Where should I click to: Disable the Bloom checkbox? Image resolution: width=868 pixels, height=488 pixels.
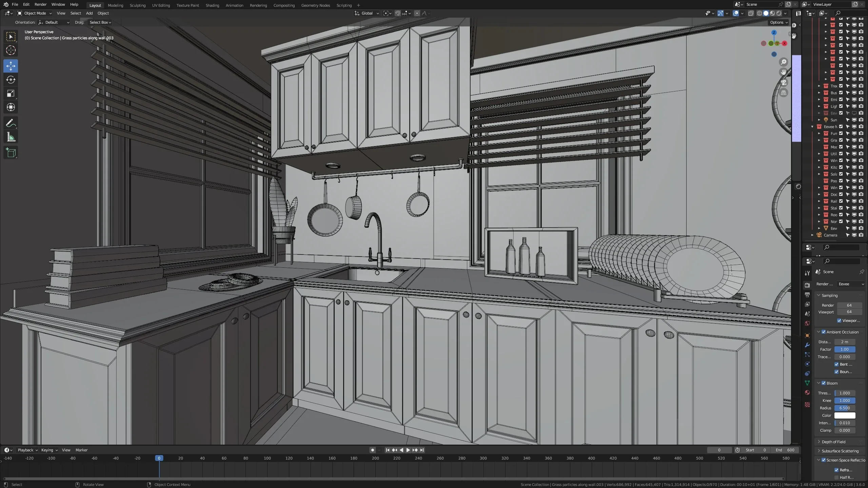tap(824, 383)
